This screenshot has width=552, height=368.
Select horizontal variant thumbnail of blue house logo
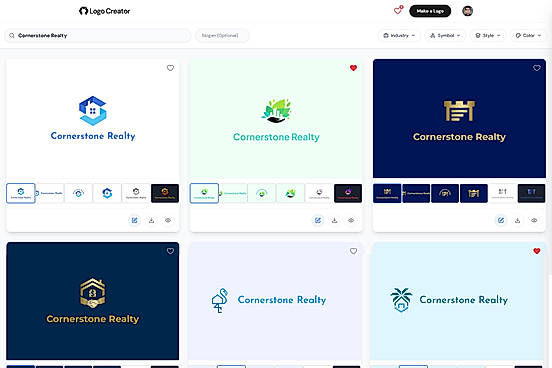pos(50,193)
